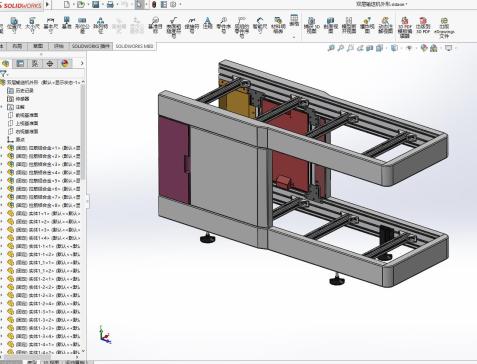
Task: Print the document using the printer icon
Action: pos(110,5)
